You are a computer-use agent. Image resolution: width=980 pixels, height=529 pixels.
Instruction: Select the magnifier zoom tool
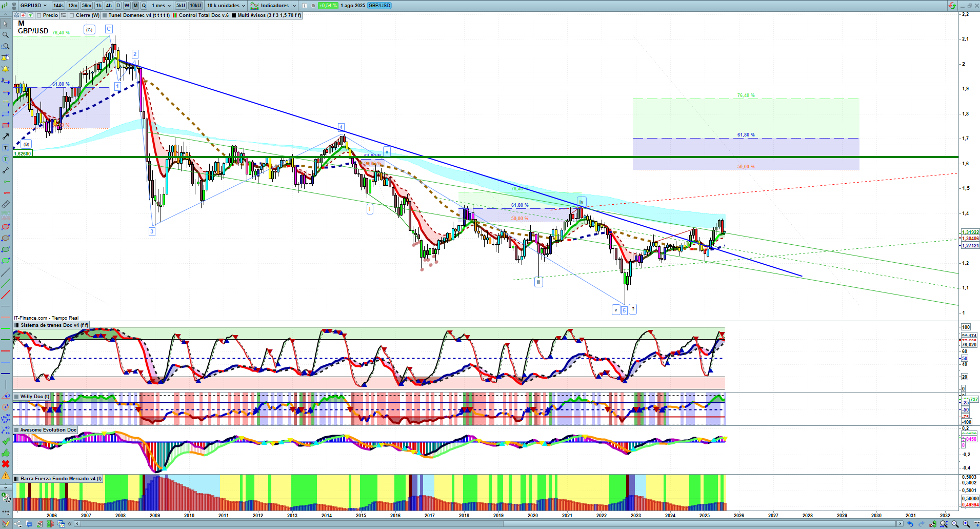point(6,35)
